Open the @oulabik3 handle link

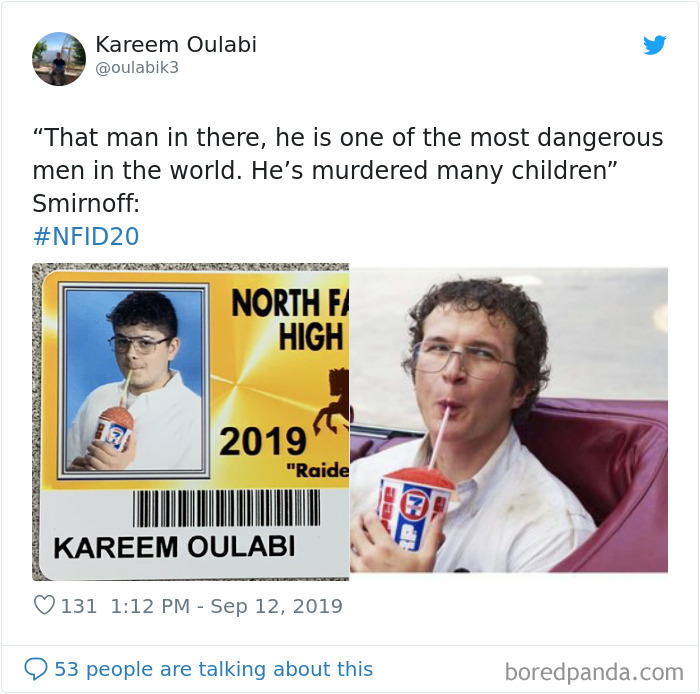pos(137,67)
